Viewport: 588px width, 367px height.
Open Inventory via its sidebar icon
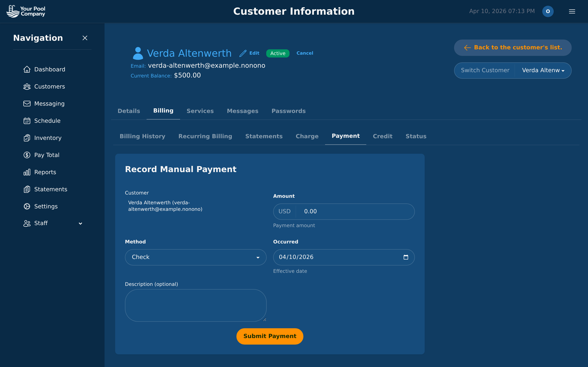(x=27, y=138)
